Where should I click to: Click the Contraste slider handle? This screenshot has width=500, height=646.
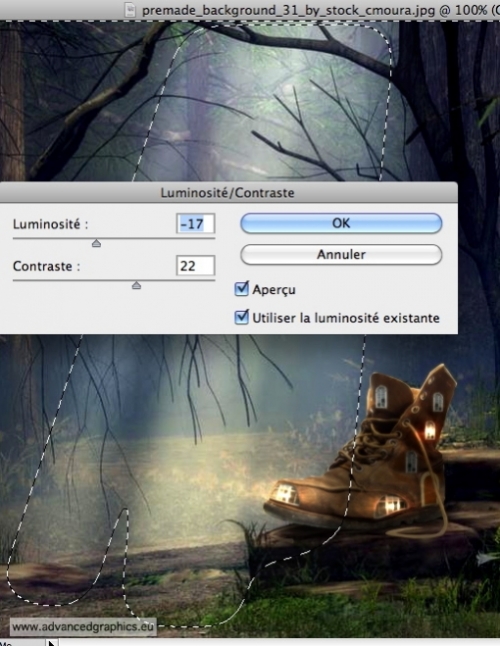click(x=136, y=285)
